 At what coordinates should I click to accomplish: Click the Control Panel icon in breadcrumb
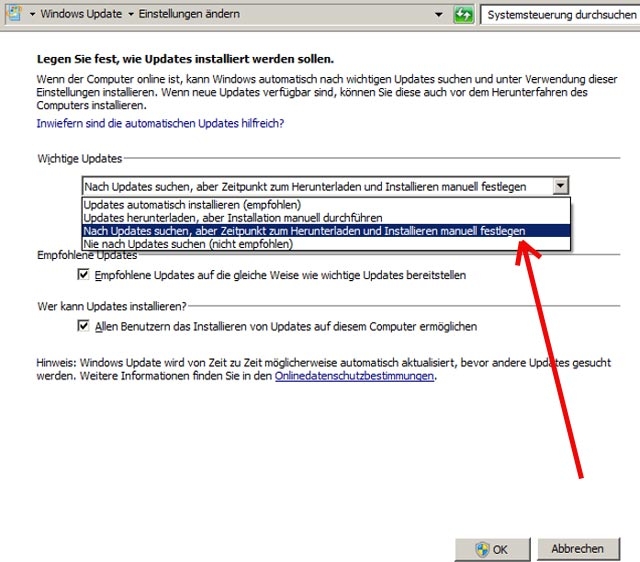tap(13, 13)
